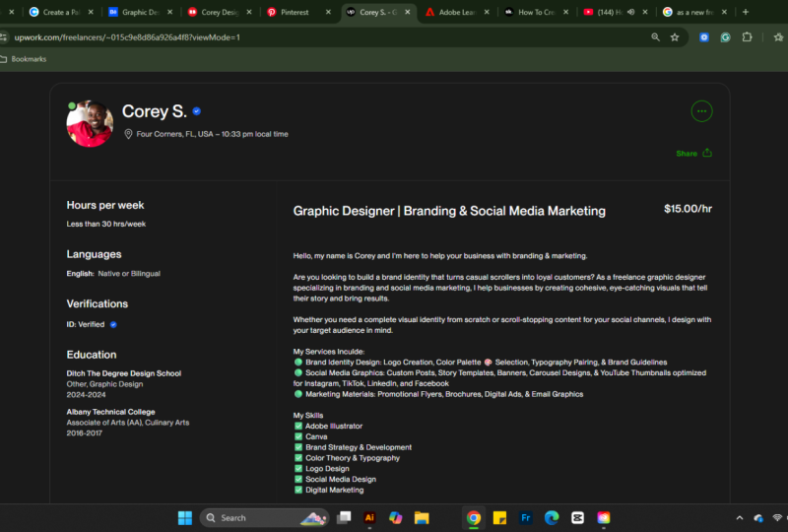
Task: Bookmark this page with the star icon
Action: coord(675,37)
